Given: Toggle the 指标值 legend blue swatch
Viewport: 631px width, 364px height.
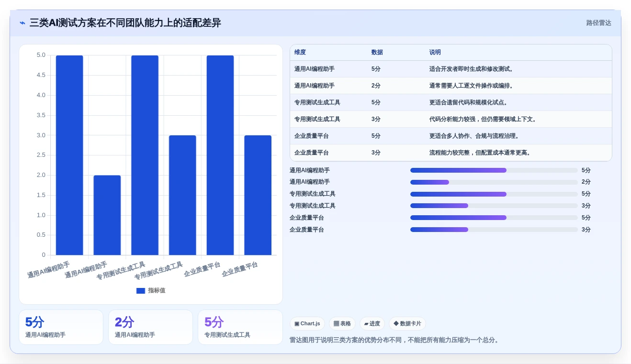Looking at the screenshot, I should pos(141,291).
